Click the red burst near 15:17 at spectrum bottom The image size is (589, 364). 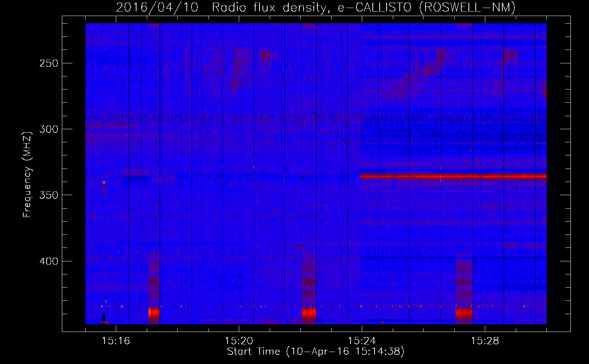click(x=154, y=313)
